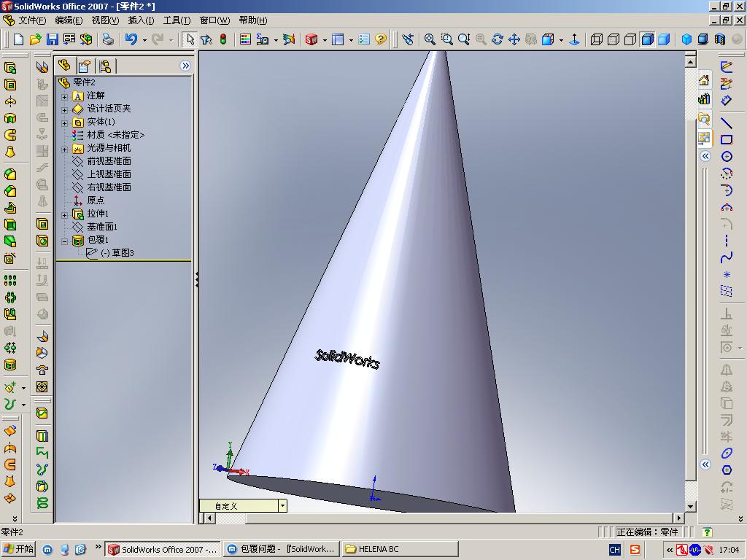The width and height of the screenshot is (747, 560).
Task: Create a new document with the New icon
Action: coord(18,39)
